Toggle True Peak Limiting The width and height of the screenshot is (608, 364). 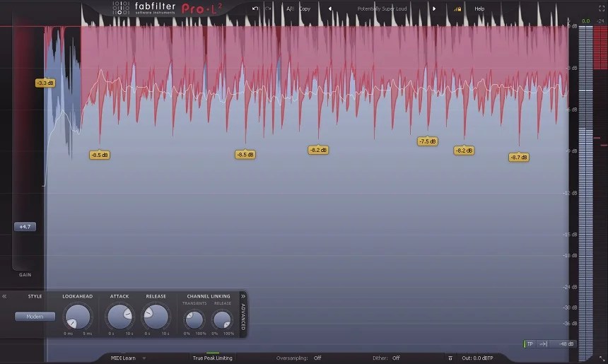[x=213, y=358]
